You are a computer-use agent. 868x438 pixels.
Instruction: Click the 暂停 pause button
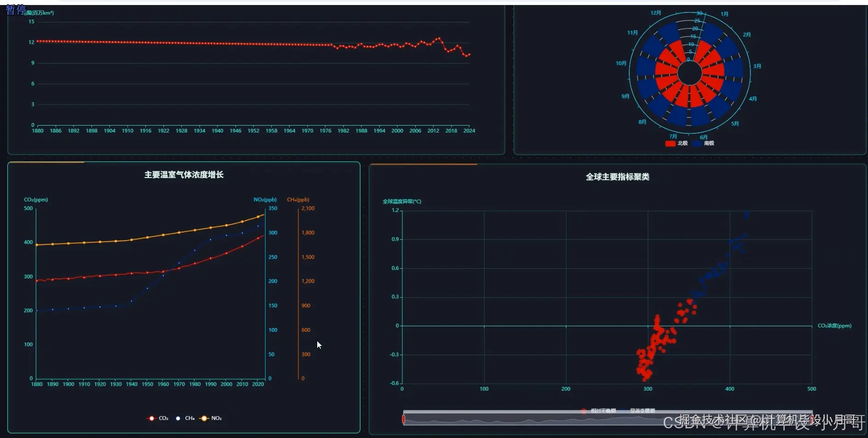[x=16, y=10]
